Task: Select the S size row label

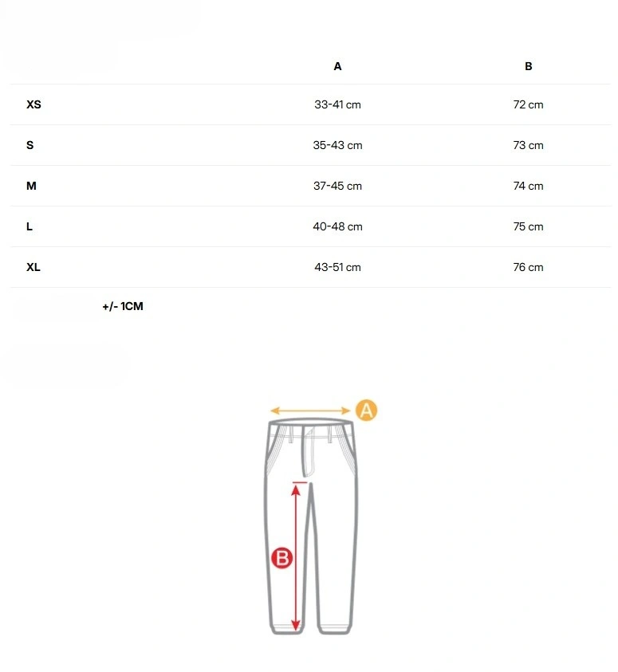Action: pyautogui.click(x=30, y=145)
